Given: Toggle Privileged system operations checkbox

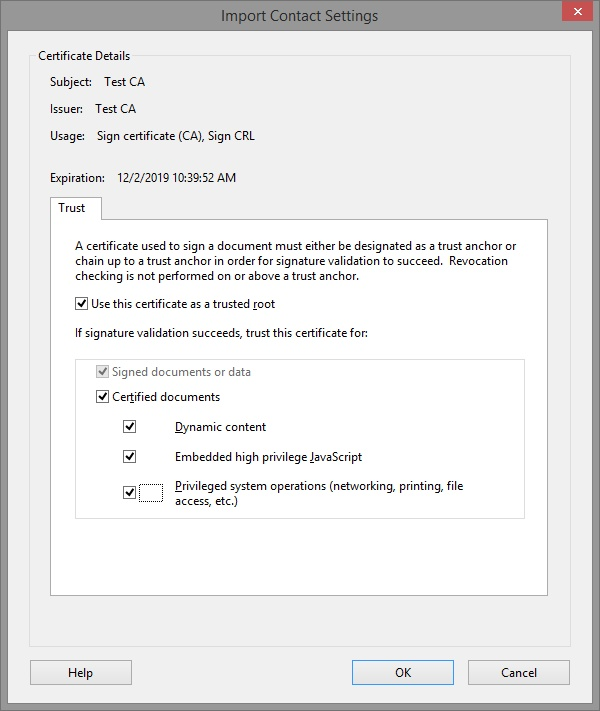Looking at the screenshot, I should pyautogui.click(x=130, y=492).
